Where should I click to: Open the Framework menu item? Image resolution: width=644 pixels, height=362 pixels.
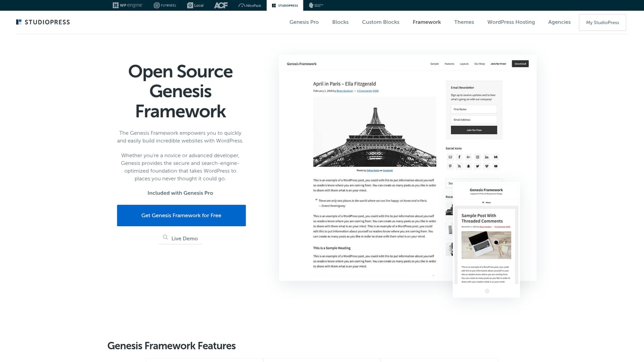[x=426, y=22]
